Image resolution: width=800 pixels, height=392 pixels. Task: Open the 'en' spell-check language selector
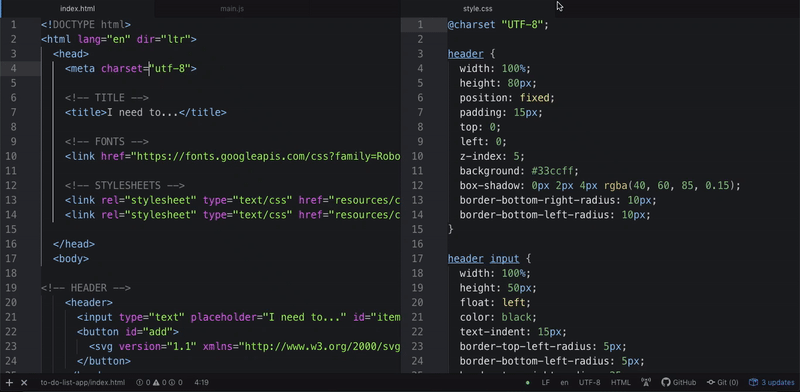(x=564, y=382)
